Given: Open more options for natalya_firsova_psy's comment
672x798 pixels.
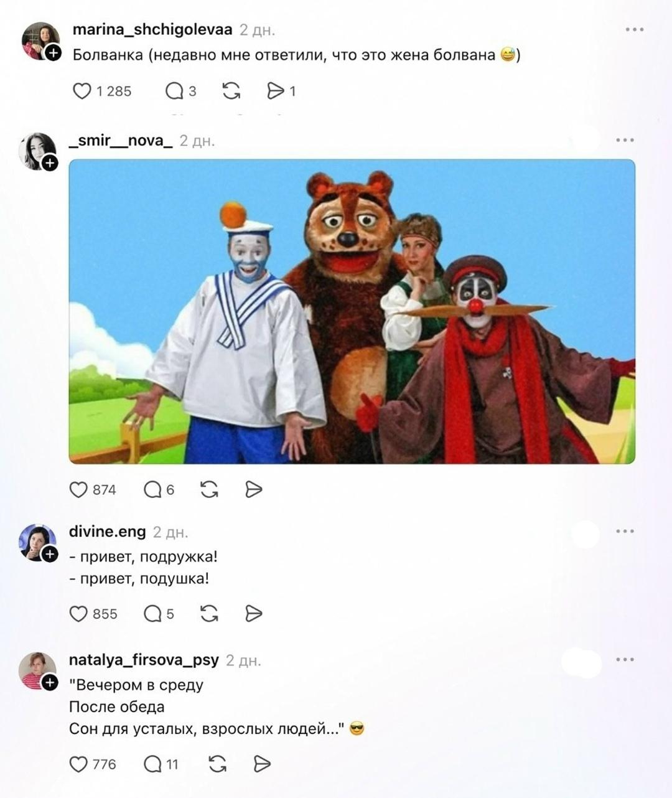Looking at the screenshot, I should pyautogui.click(x=625, y=659).
